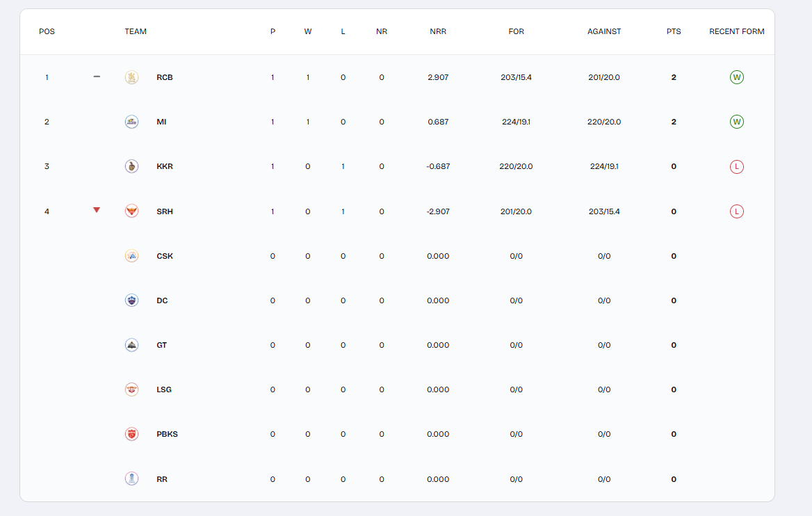Click SRH's recent form L badge
The width and height of the screenshot is (812, 516).
(736, 211)
